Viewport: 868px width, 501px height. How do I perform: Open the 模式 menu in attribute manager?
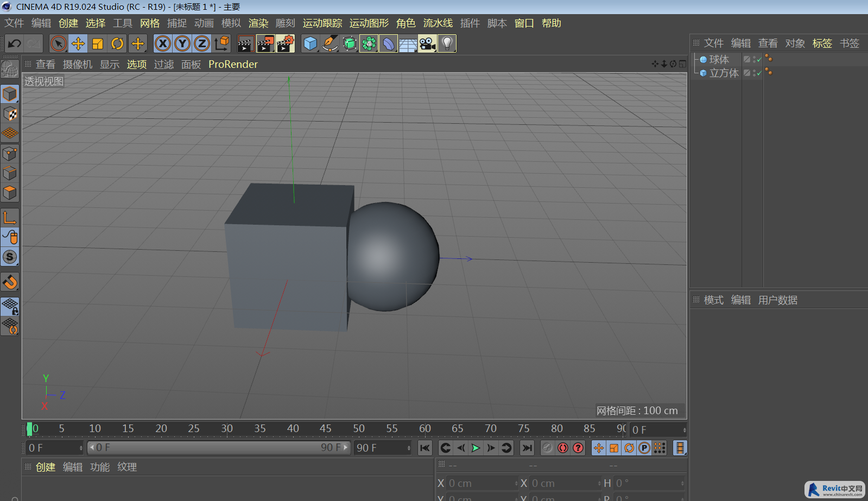click(713, 300)
